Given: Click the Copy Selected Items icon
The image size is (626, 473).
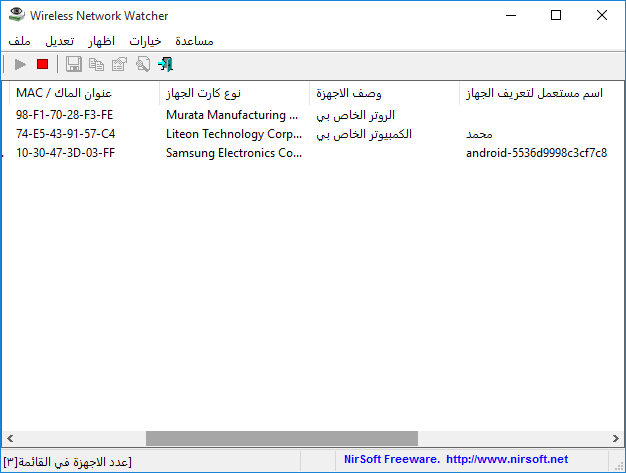Looking at the screenshot, I should click(x=97, y=64).
